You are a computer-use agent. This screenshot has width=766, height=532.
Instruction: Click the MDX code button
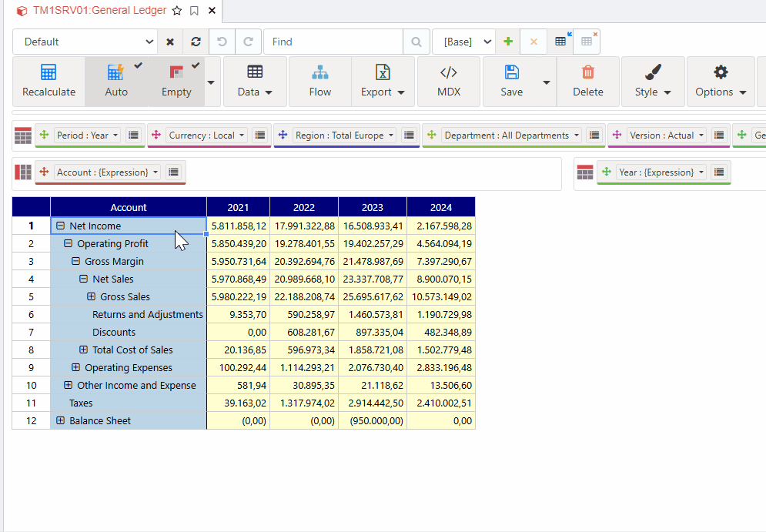[x=448, y=81]
